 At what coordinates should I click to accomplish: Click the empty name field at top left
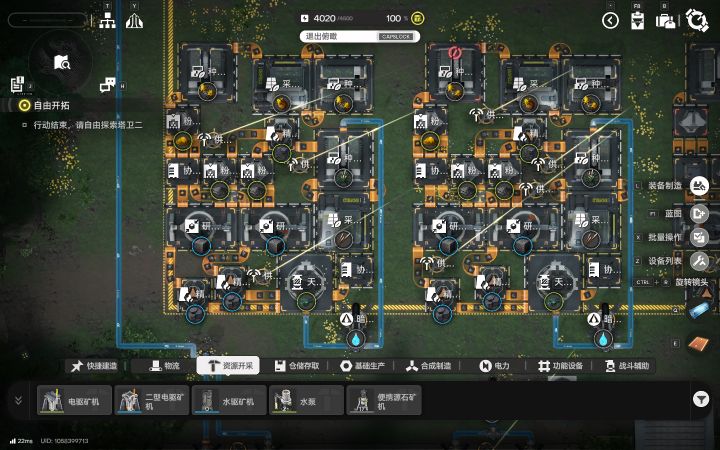(x=47, y=20)
